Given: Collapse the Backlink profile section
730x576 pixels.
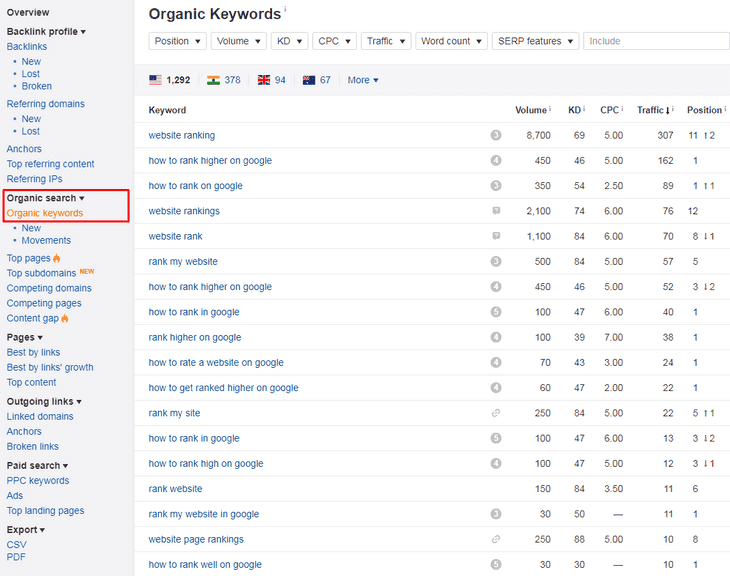Looking at the screenshot, I should (46, 31).
